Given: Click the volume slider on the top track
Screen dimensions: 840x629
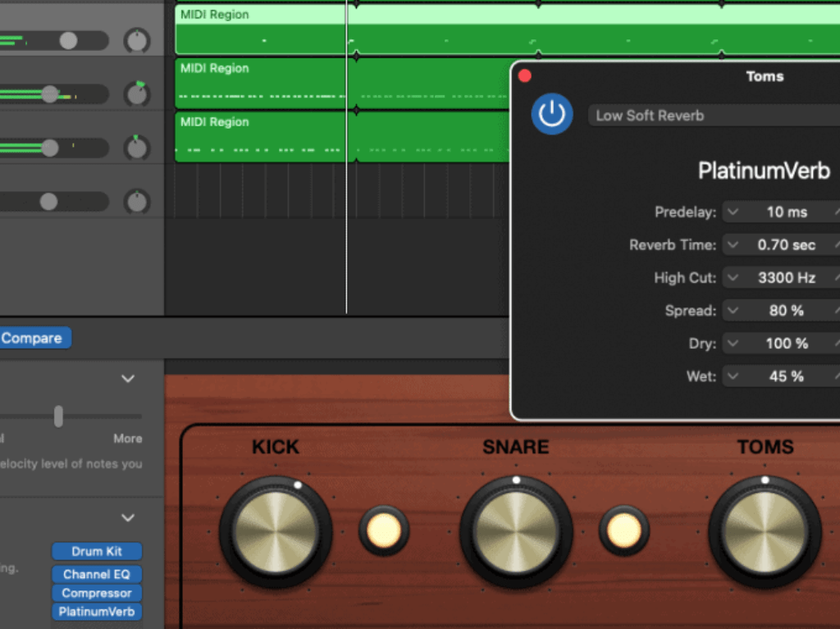Looking at the screenshot, I should 68,41.
